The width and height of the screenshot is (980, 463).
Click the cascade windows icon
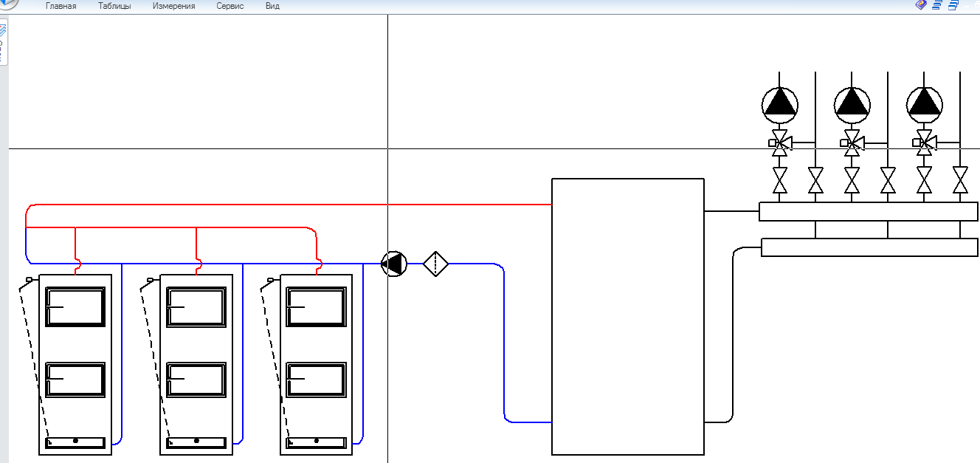(953, 5)
